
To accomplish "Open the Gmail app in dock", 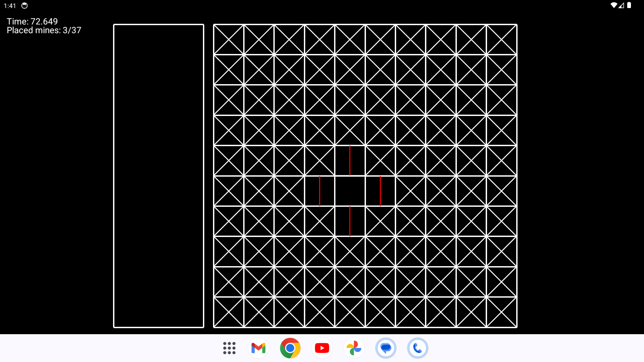I will pos(258,348).
